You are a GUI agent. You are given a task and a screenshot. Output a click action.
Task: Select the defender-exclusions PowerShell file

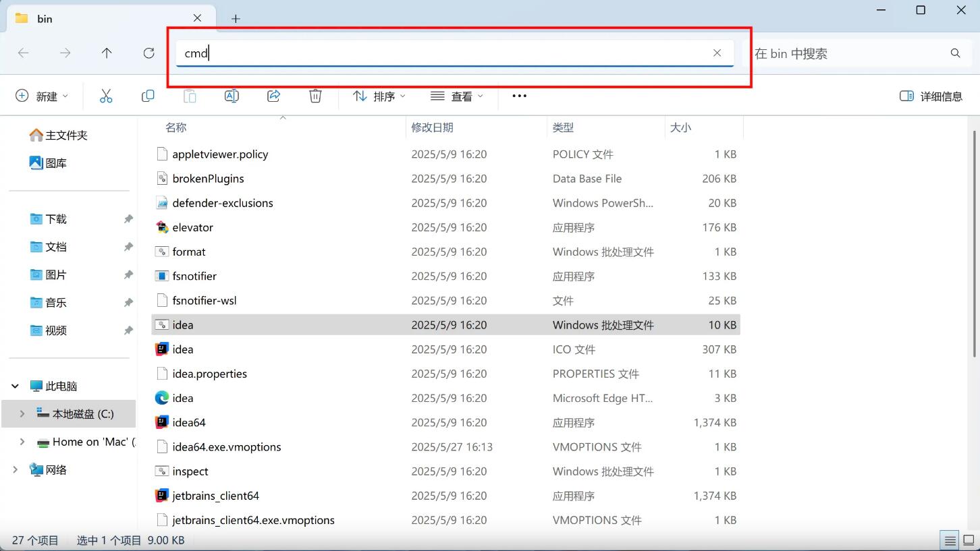click(x=445, y=203)
